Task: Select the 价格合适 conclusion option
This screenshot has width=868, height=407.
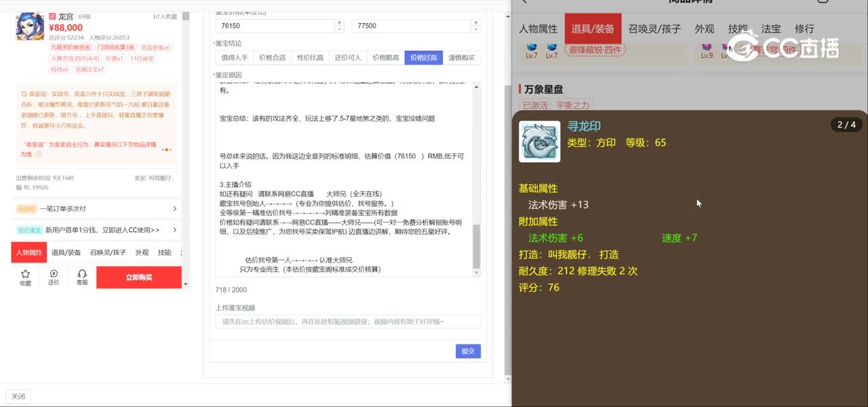Action: tap(273, 58)
